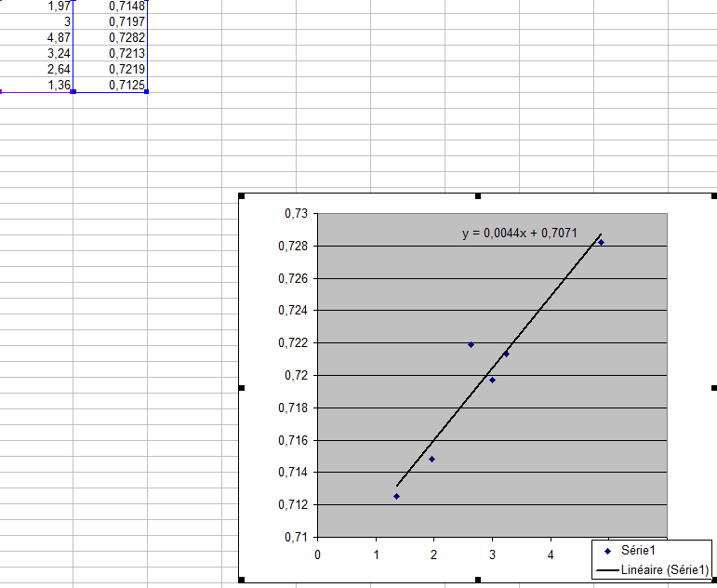Select the data point at x 1,97
Viewport: 717px width, 588px height.
click(432, 459)
